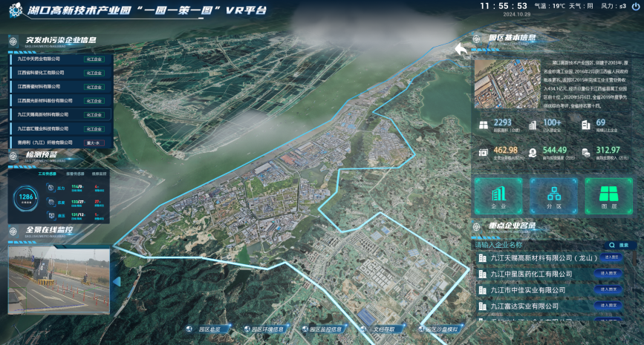Screen dimensions: 644x345
Task: Open the panoramic monitoring camera thumbnail
Action: [59, 280]
